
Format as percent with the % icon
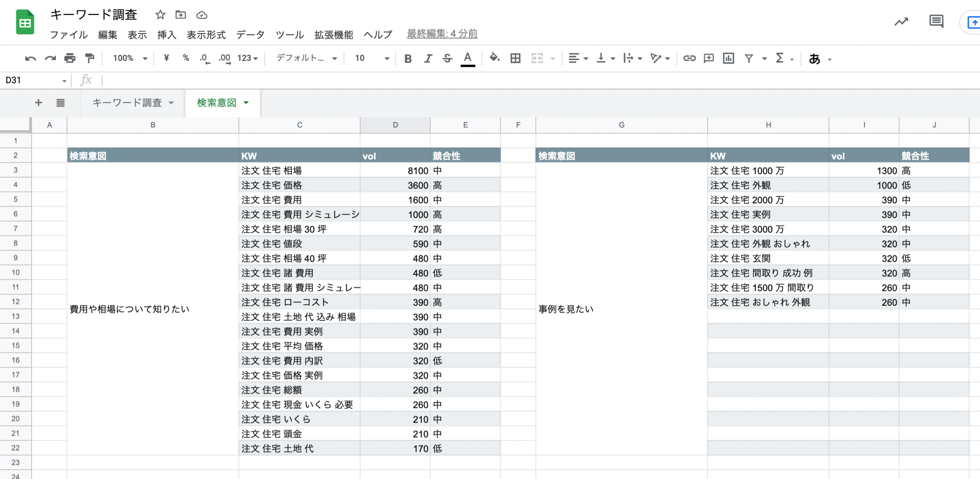(x=186, y=58)
